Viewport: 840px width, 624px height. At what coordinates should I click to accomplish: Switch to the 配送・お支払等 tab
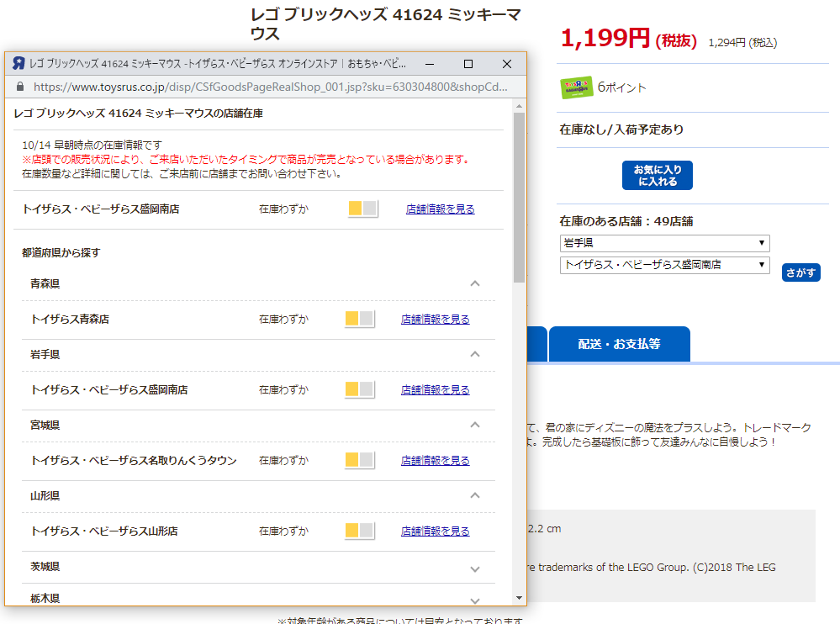(x=619, y=344)
